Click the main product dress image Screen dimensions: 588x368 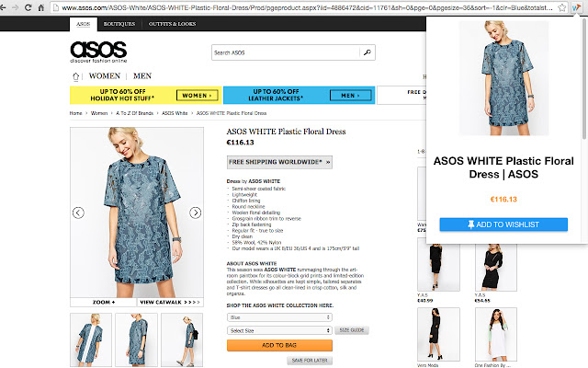pyautogui.click(x=137, y=213)
